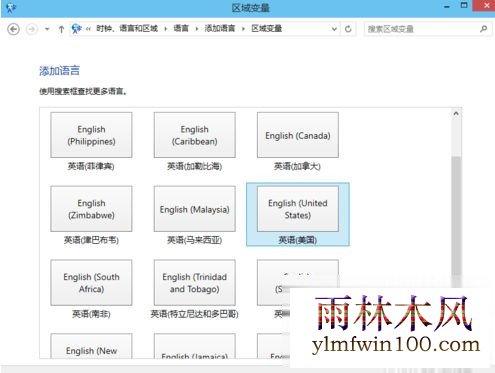Click the Forward navigation arrow

[32, 29]
